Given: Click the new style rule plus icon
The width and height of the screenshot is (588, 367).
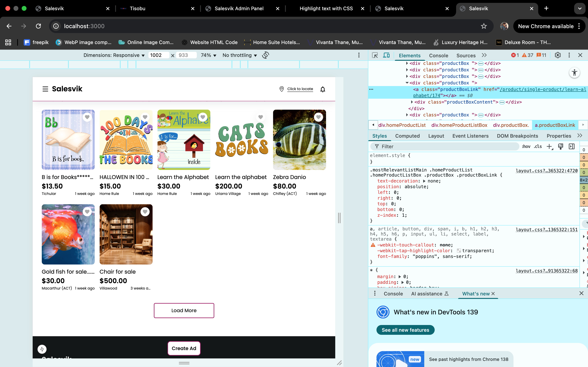Looking at the screenshot, I should pyautogui.click(x=549, y=146).
